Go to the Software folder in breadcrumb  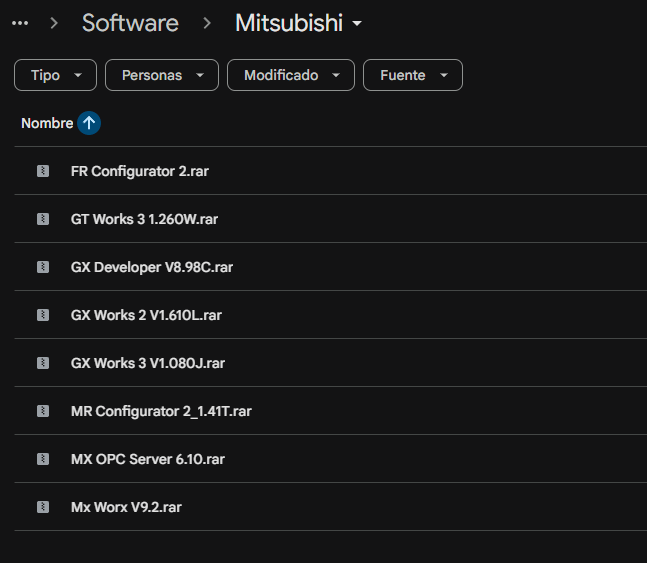point(130,23)
